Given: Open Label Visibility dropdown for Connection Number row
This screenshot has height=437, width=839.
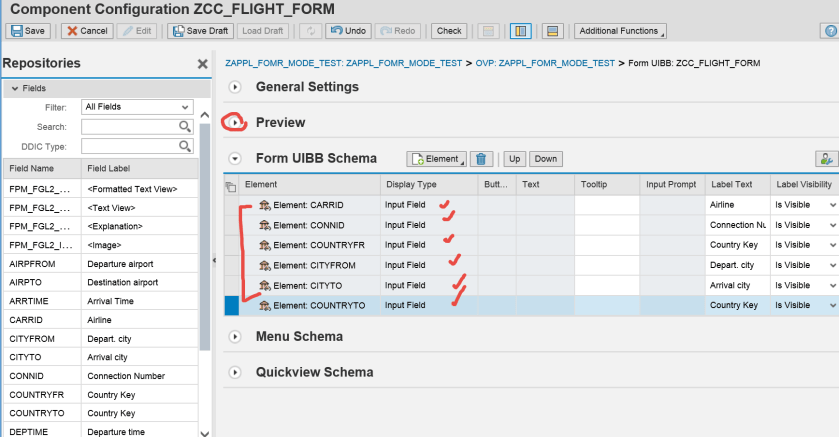Looking at the screenshot, I should pos(832,225).
